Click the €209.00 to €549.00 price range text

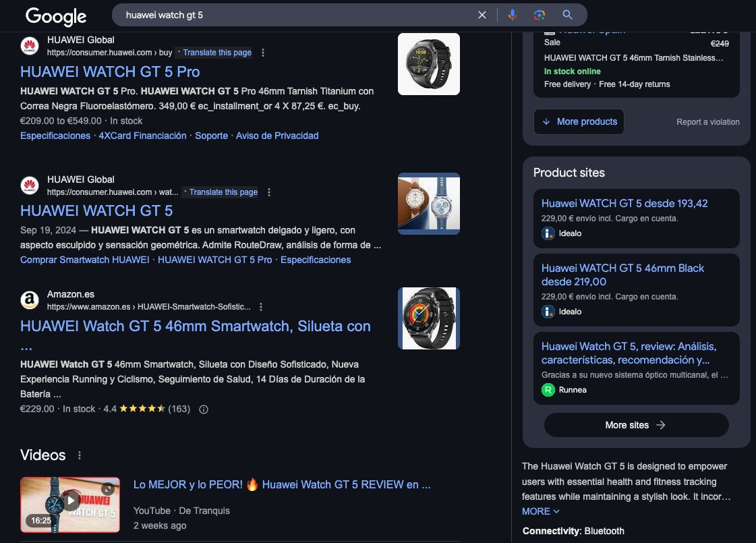61,121
